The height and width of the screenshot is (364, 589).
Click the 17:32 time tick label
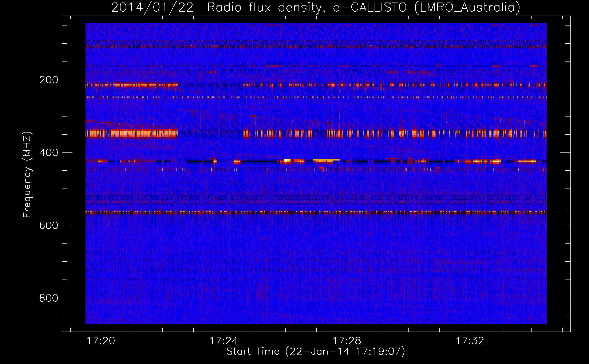(470, 341)
